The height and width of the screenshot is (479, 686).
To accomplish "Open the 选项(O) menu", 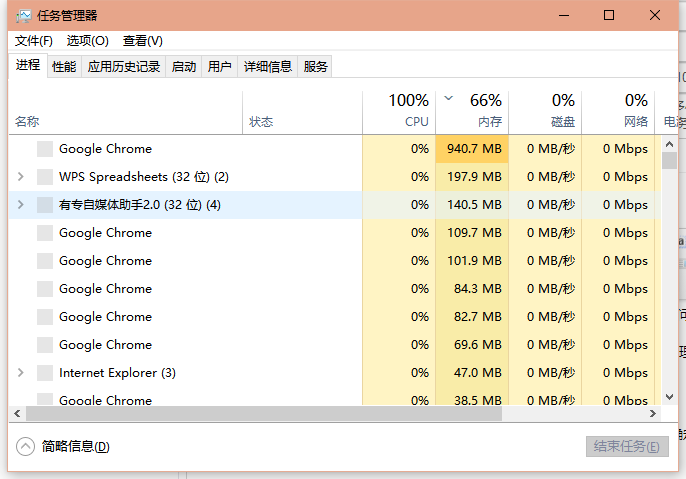I will point(88,41).
